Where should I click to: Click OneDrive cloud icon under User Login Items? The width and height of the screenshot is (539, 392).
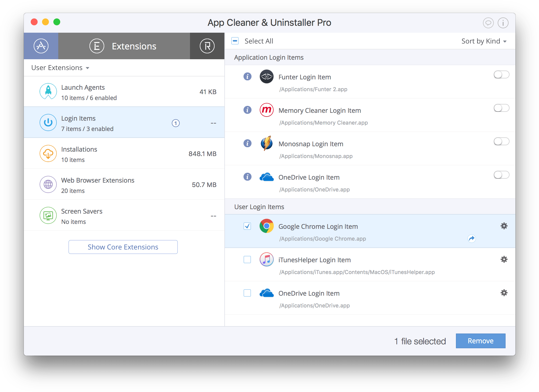pyautogui.click(x=266, y=293)
